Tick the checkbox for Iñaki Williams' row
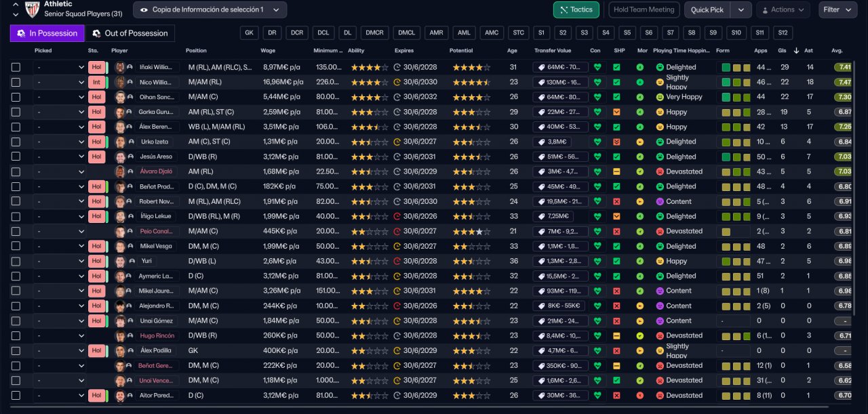The width and height of the screenshot is (868, 414). pyautogui.click(x=16, y=67)
